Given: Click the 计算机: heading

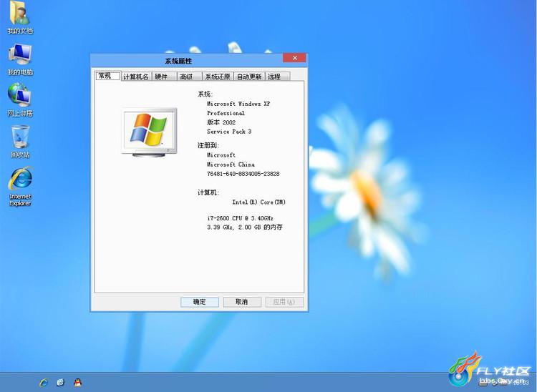Looking at the screenshot, I should [x=208, y=192].
